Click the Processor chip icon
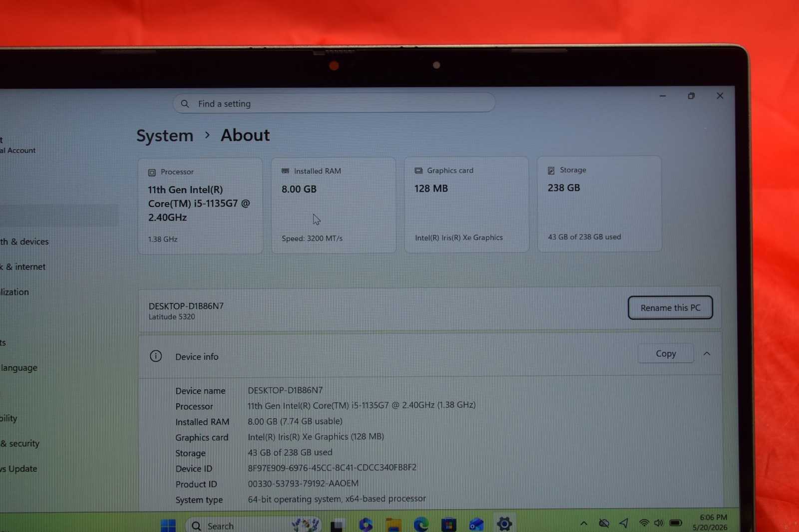Viewport: 799px width, 532px height. point(152,173)
